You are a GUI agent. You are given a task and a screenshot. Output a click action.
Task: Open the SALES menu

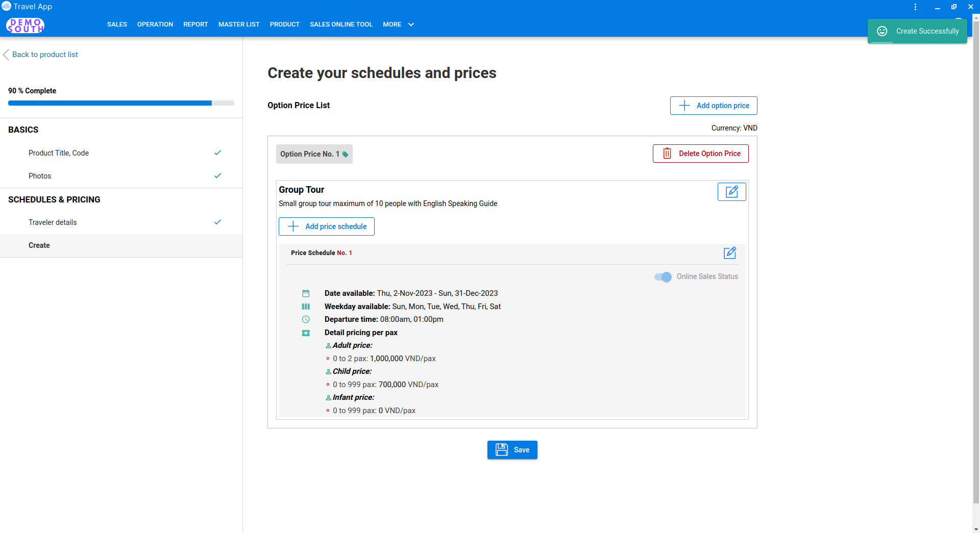117,24
